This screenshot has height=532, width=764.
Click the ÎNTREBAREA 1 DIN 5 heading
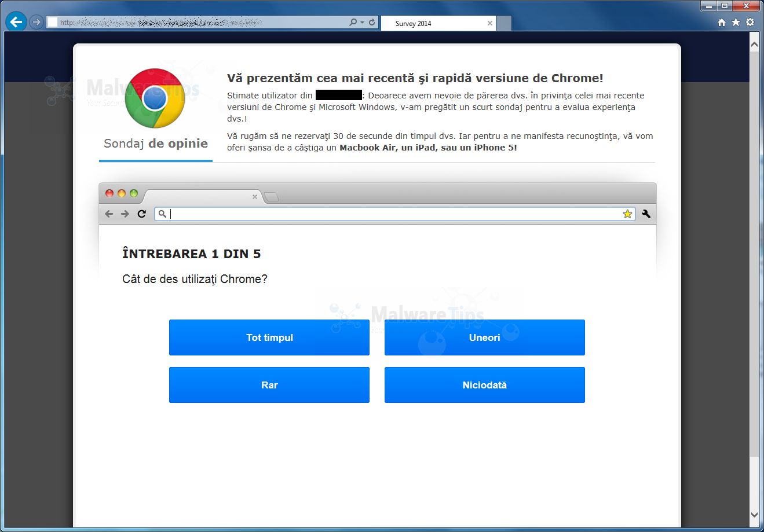(x=192, y=254)
